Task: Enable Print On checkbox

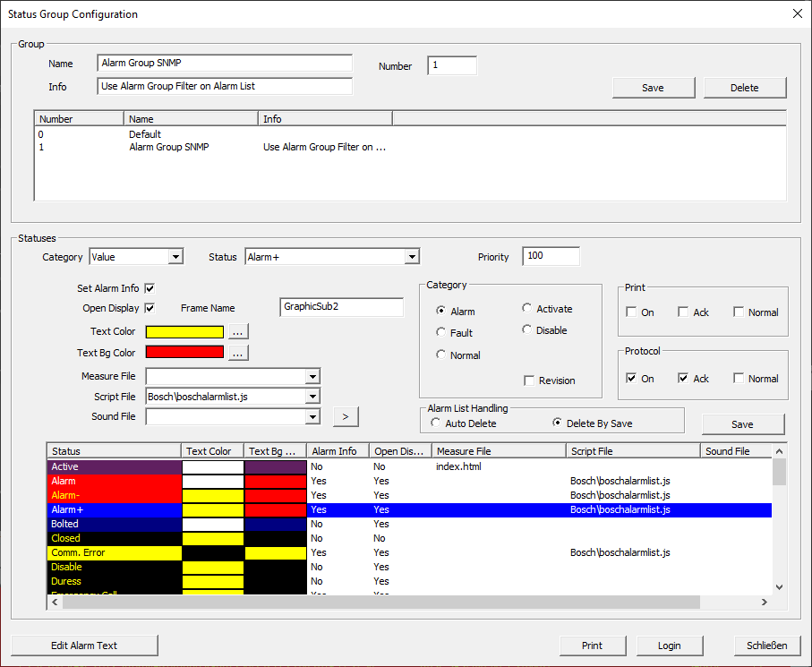Action: coord(631,312)
